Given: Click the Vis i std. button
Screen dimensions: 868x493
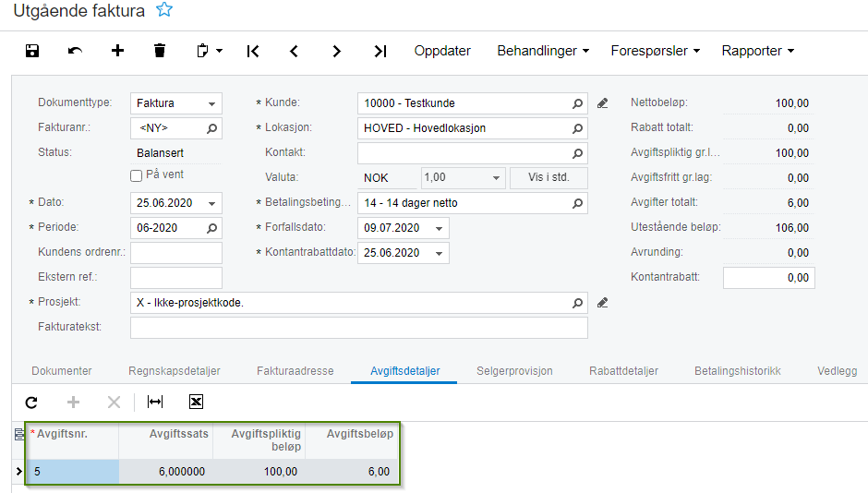Looking at the screenshot, I should tap(549, 177).
